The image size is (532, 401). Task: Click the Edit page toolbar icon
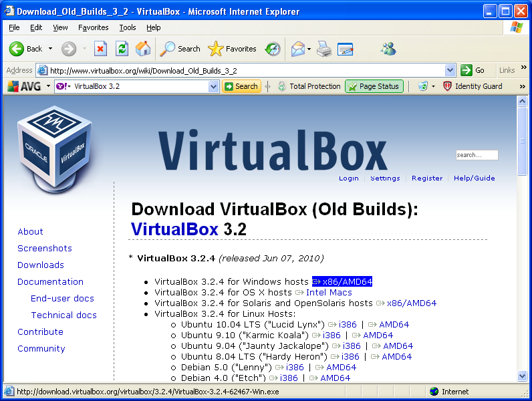[x=346, y=49]
